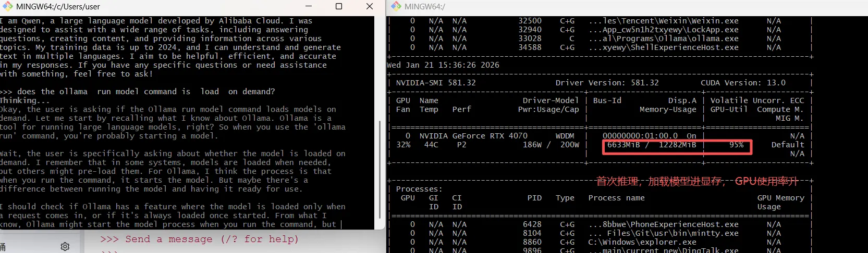The height and width of the screenshot is (253, 868).
Task: Click PID '33028' in the process list
Action: coord(530,39)
